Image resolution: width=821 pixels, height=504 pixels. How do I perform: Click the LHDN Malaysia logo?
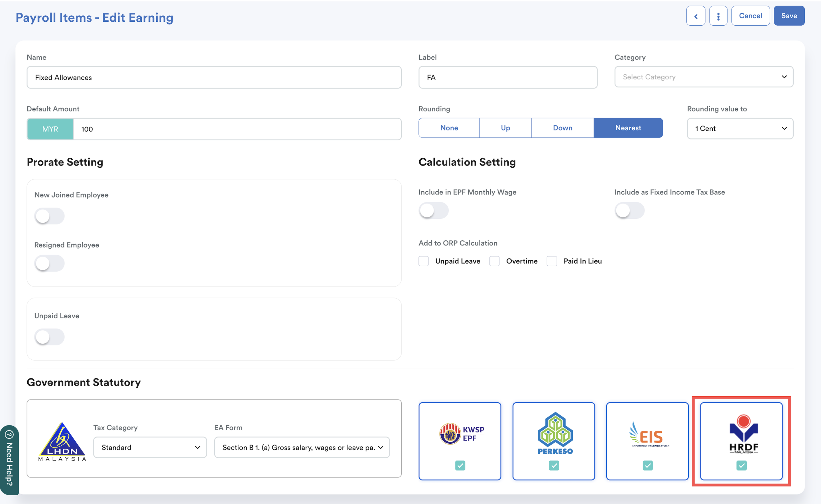[62, 442]
